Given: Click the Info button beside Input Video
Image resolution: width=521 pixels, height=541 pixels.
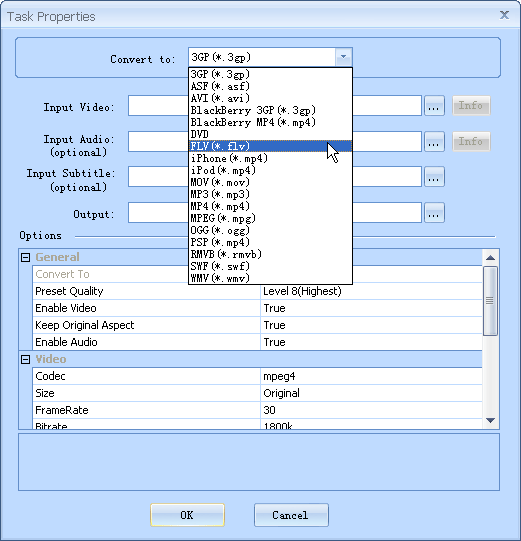Looking at the screenshot, I should (x=471, y=106).
